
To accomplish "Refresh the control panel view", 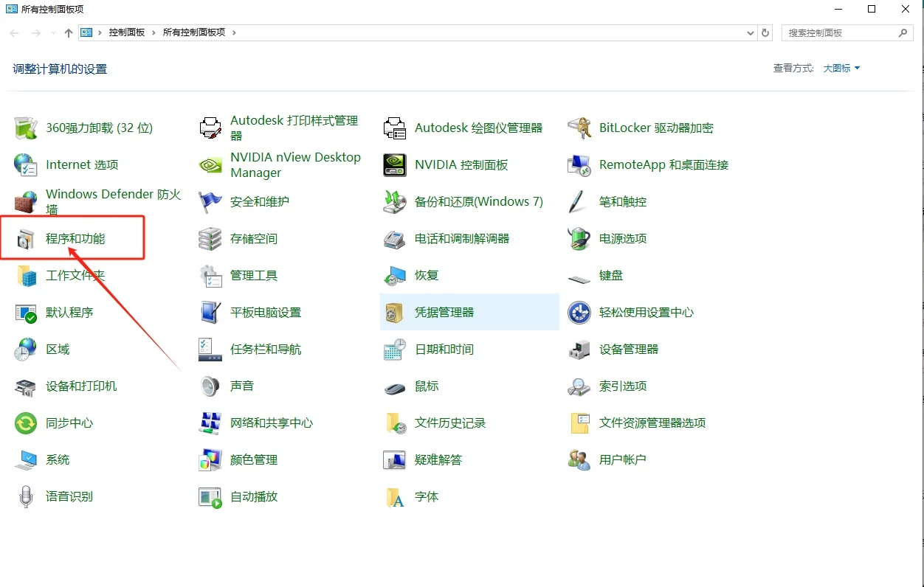I will (x=765, y=33).
